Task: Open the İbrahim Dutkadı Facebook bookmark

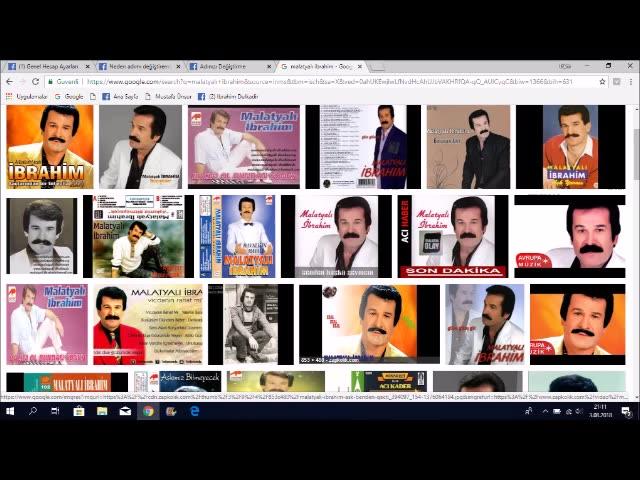Action: click(x=228, y=97)
